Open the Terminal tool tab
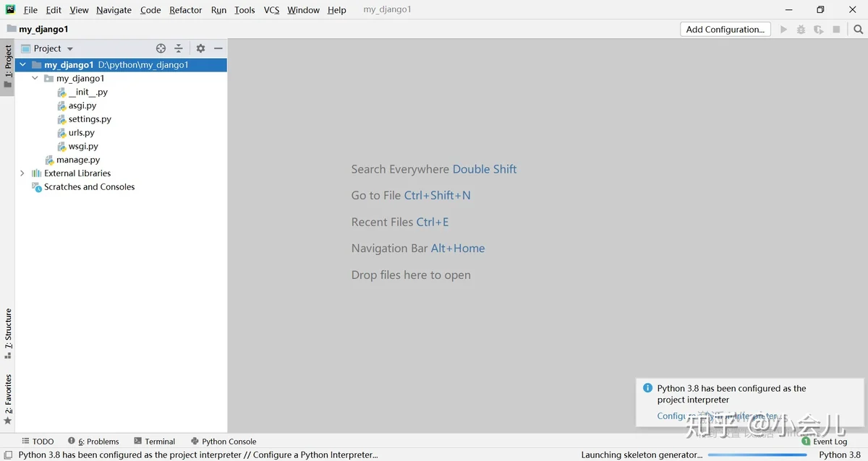 point(154,441)
